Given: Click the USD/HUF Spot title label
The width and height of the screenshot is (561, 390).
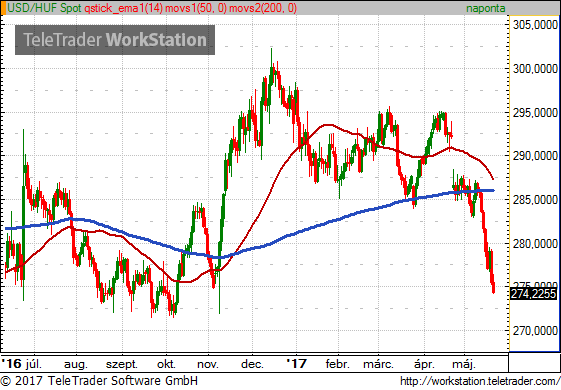Looking at the screenshot, I should click(45, 8).
